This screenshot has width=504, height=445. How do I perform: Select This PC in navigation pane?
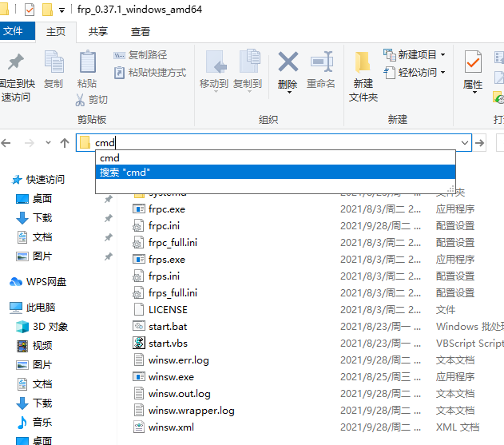click(33, 308)
